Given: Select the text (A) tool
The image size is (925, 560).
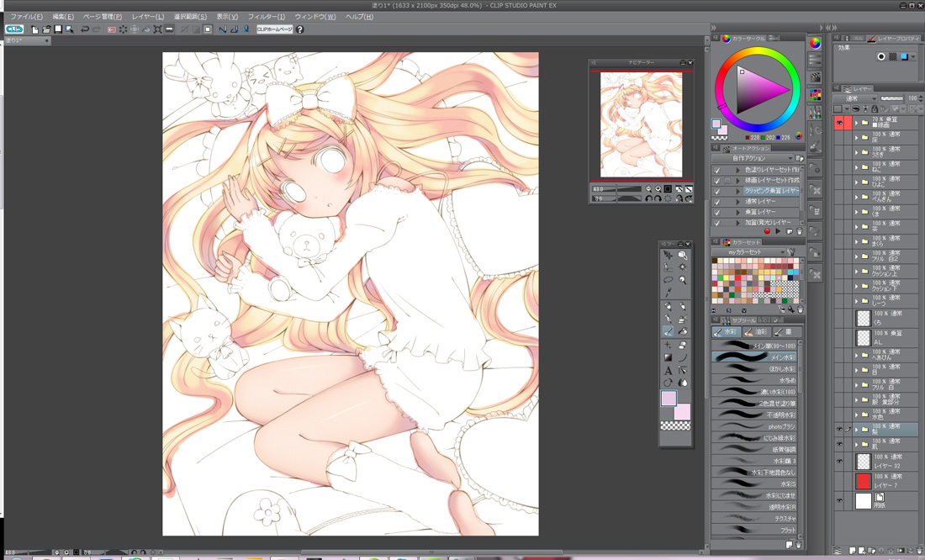Looking at the screenshot, I should pos(668,371).
